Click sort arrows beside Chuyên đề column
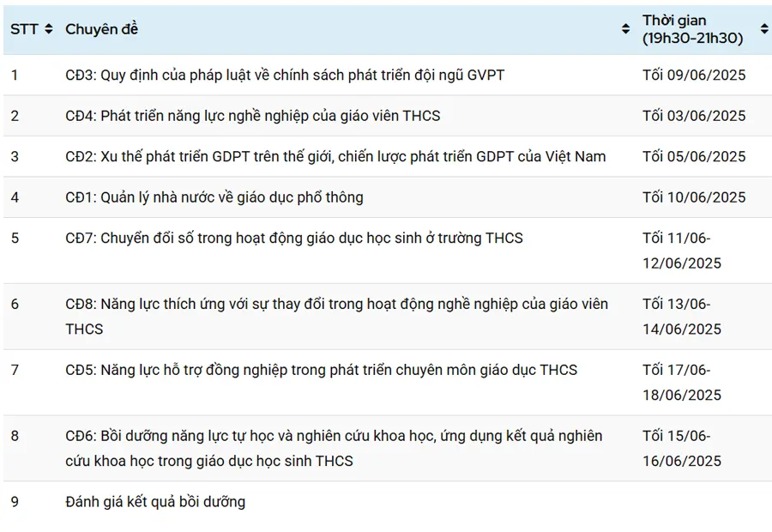Image resolution: width=772 pixels, height=532 pixels. tap(625, 29)
